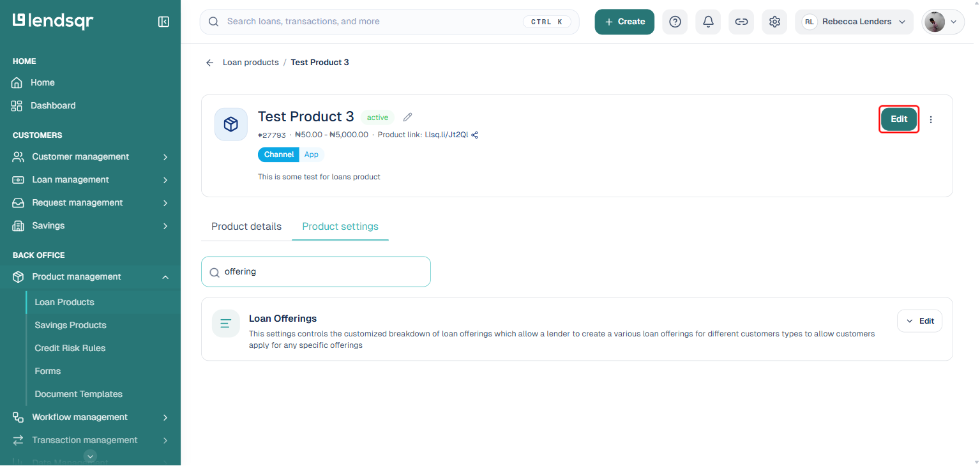Open Credit Risk Rules in sidebar
This screenshot has width=980, height=466.
[70, 349]
